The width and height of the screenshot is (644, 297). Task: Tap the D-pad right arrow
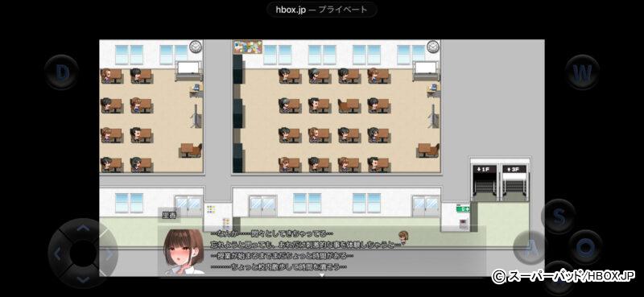click(109, 254)
